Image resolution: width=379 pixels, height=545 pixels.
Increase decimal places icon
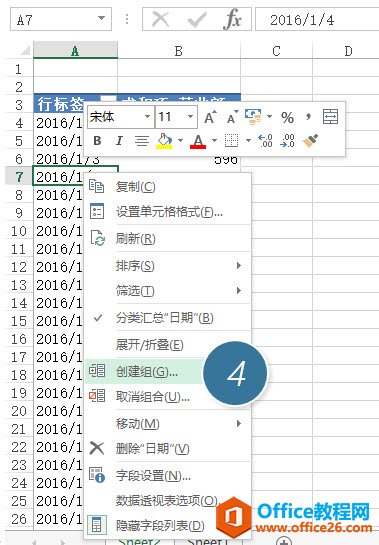[x=265, y=141]
